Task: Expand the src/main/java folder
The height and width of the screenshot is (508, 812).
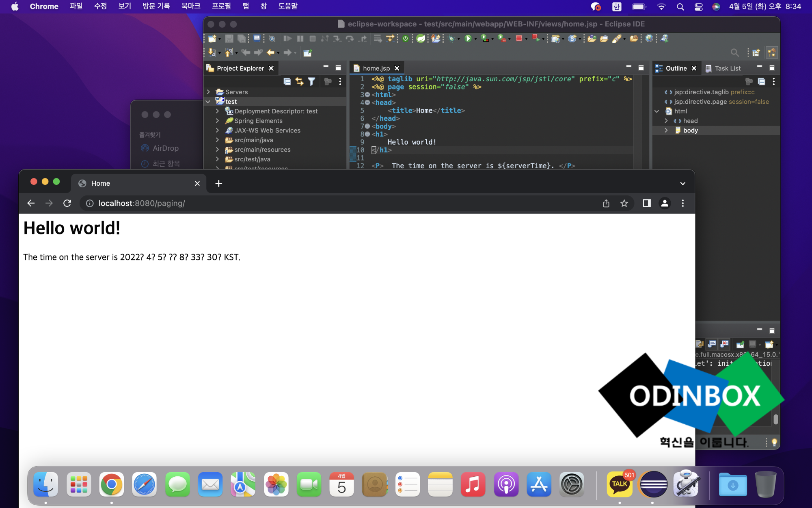Action: point(217,140)
